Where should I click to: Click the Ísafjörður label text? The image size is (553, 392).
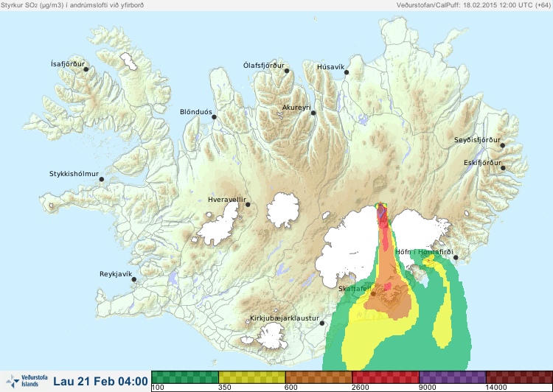[68, 64]
